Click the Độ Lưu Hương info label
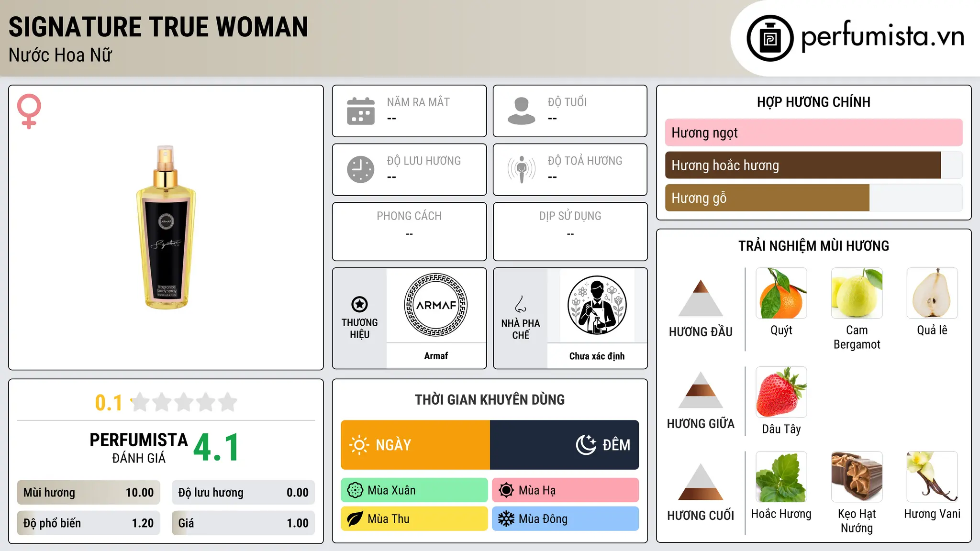 423,161
